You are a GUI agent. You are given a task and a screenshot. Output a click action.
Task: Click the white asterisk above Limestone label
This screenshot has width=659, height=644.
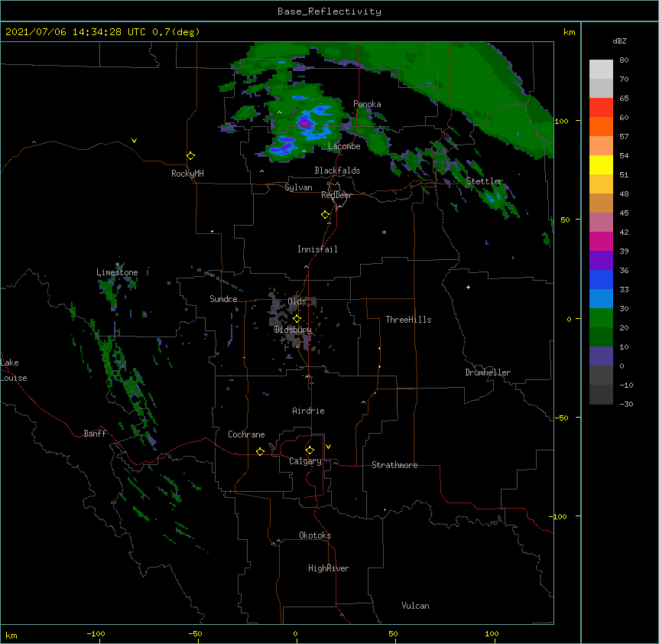[118, 265]
